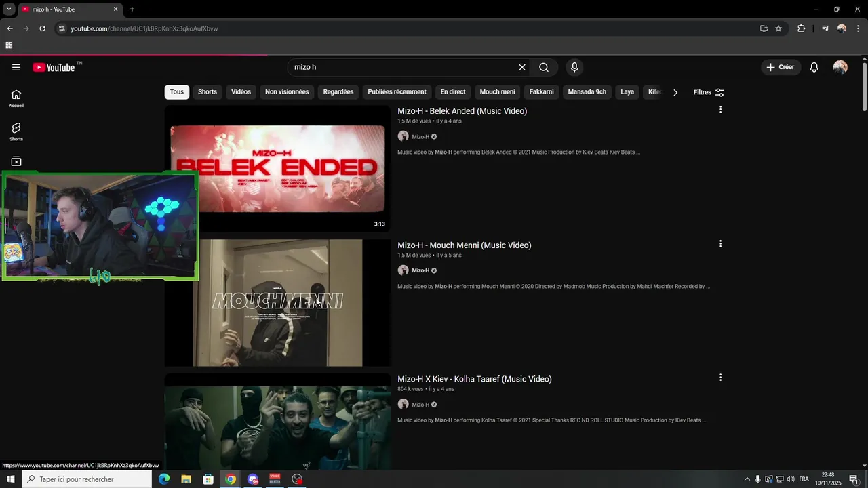Clear the search box with X

point(522,67)
